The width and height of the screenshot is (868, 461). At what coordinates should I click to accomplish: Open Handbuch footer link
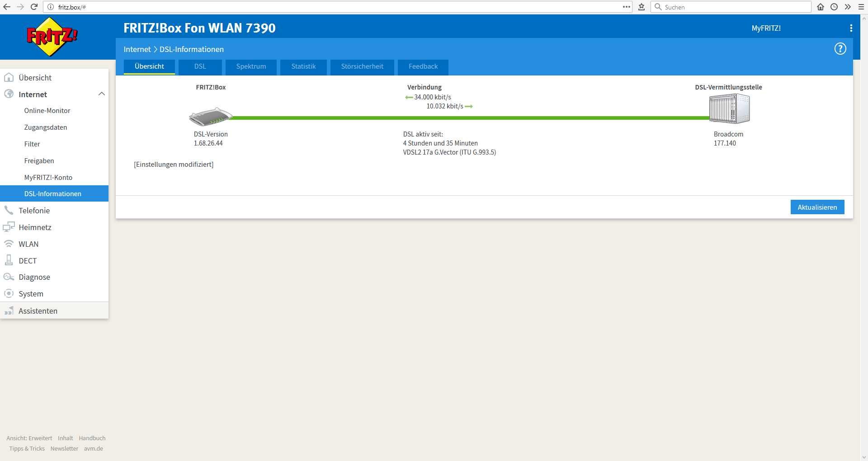point(92,438)
